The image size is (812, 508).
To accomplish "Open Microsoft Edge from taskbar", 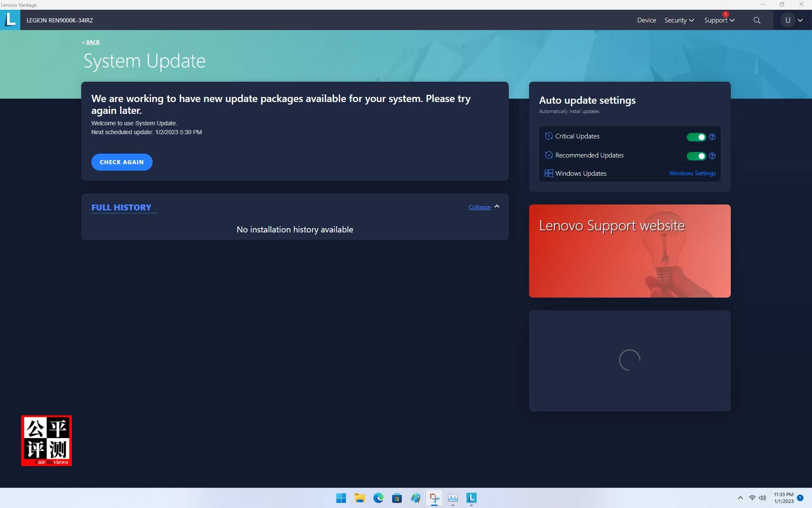I will (378, 498).
